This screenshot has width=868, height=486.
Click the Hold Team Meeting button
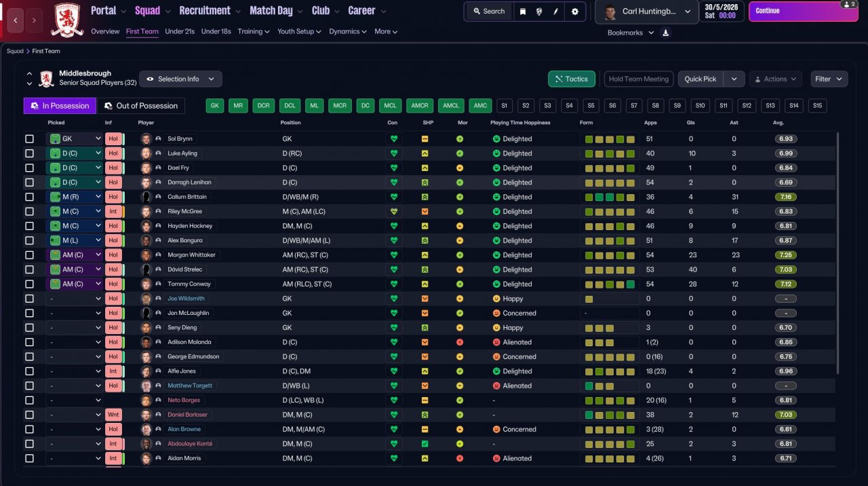(639, 79)
